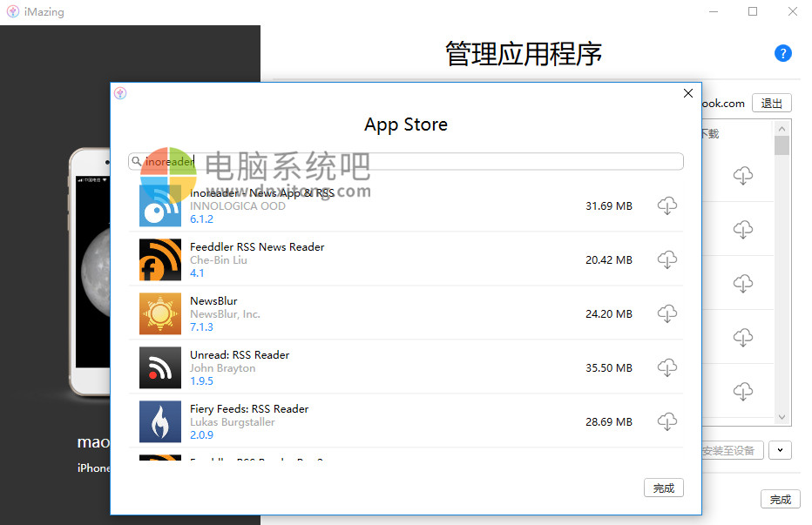Viewport: 812px width, 525px height.
Task: Click developer name Che-Bin Liu
Action: [x=219, y=260]
